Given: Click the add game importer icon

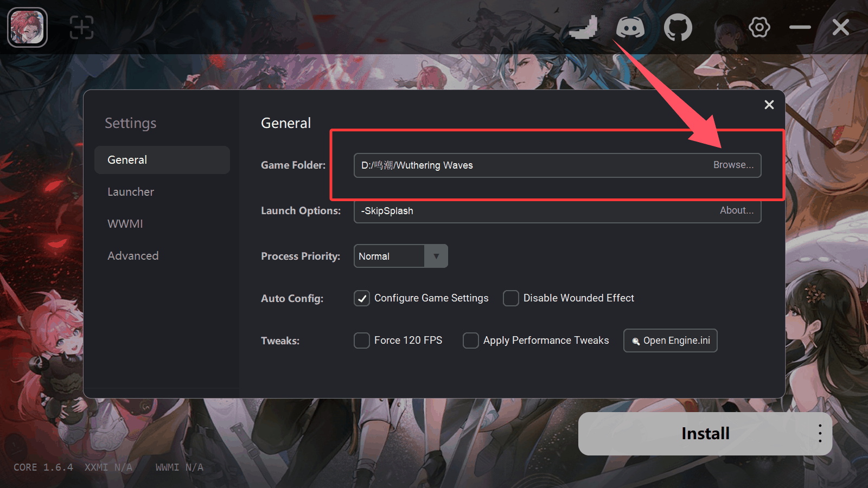Looking at the screenshot, I should coord(81,27).
